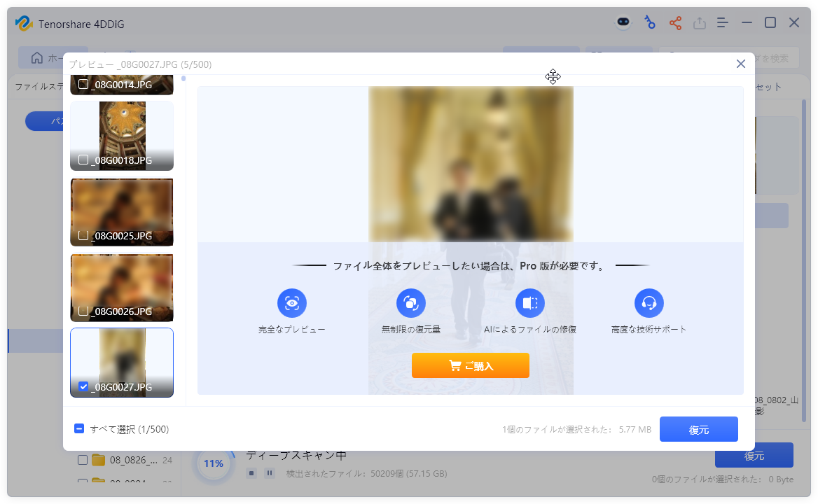Check the 08_0826 folder checkbox
The height and width of the screenshot is (504, 818).
coord(83,460)
